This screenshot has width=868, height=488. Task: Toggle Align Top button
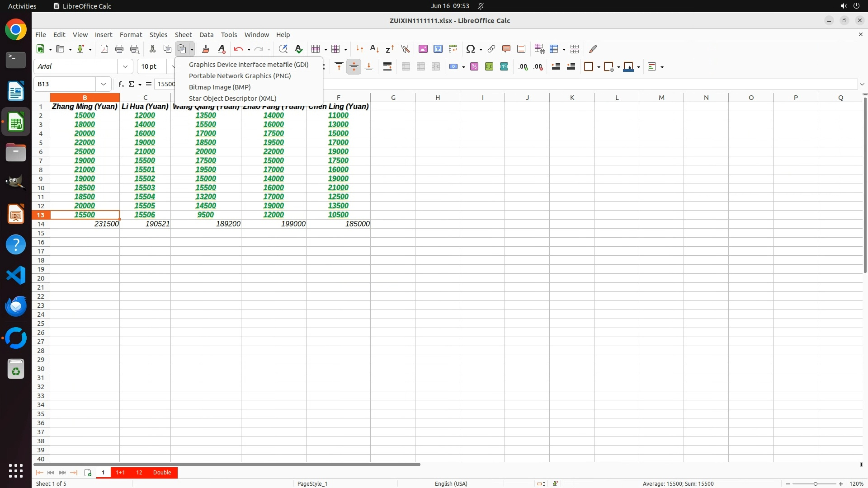click(x=339, y=66)
